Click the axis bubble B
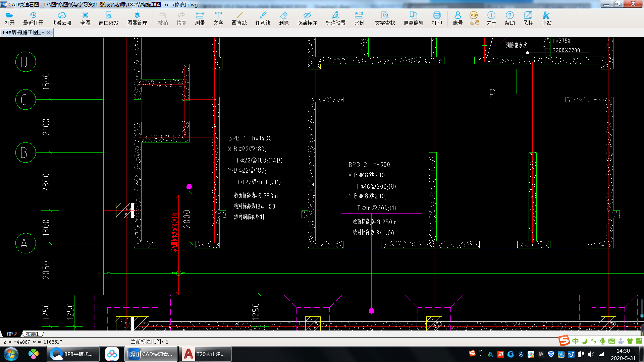The image size is (644, 362). 25,153
